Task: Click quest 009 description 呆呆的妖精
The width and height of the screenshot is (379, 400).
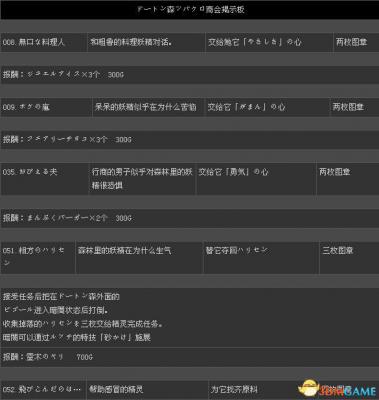Action: pyautogui.click(x=148, y=107)
